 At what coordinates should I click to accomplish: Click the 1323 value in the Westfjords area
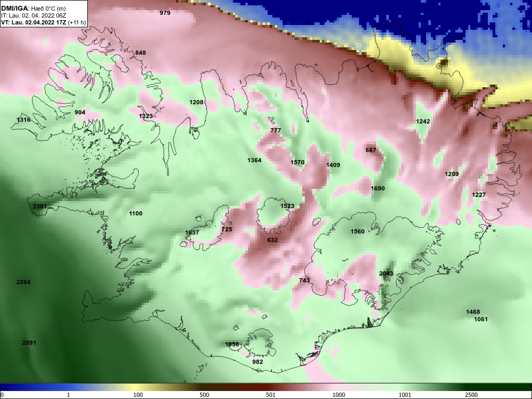click(x=146, y=116)
